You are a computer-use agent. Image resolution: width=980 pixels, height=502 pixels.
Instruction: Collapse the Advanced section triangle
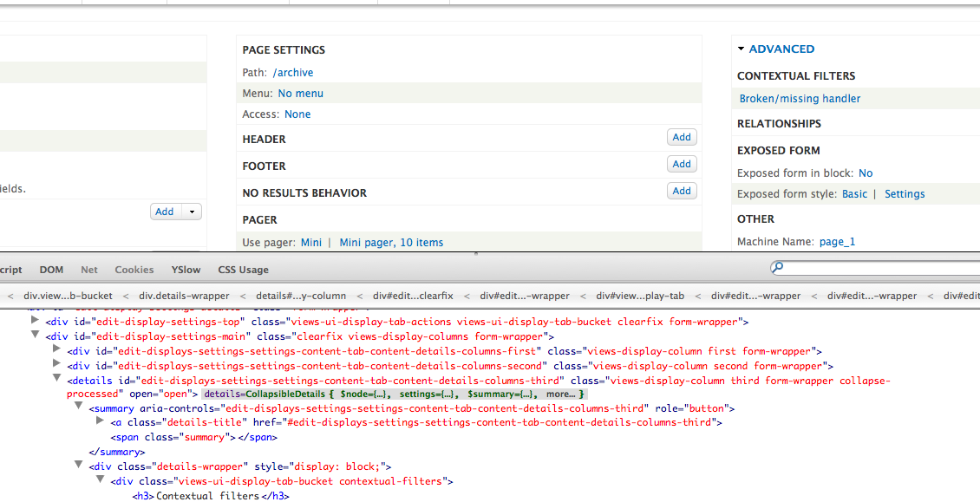pos(742,49)
